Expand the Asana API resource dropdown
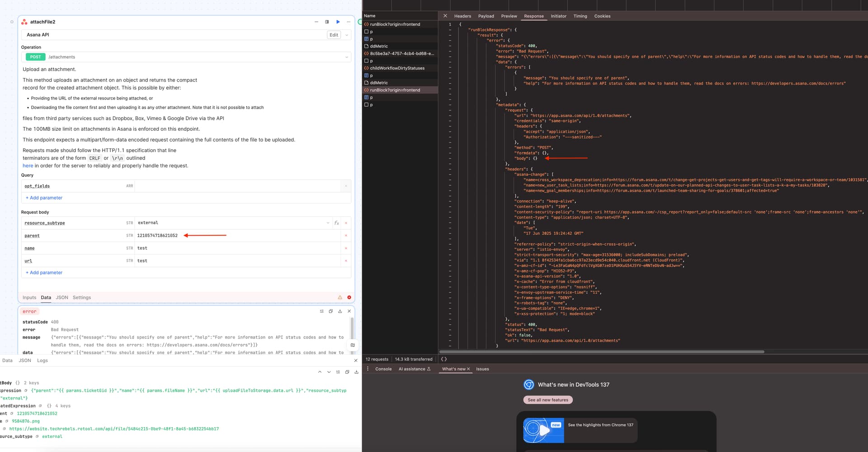868x452 pixels. [346, 35]
